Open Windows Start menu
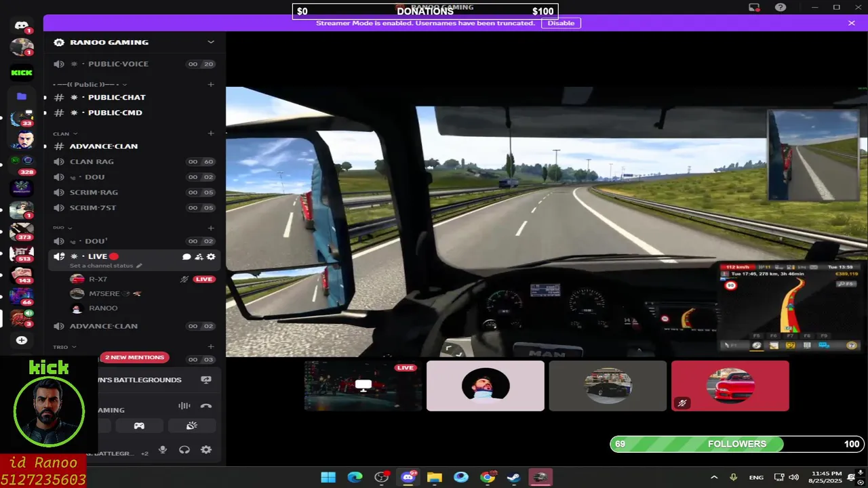The height and width of the screenshot is (488, 868). click(328, 477)
